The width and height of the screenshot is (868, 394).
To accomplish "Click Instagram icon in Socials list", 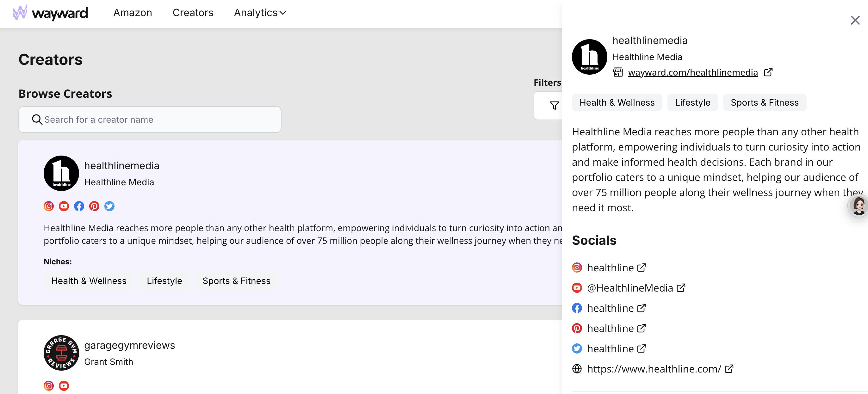I will coord(577,268).
